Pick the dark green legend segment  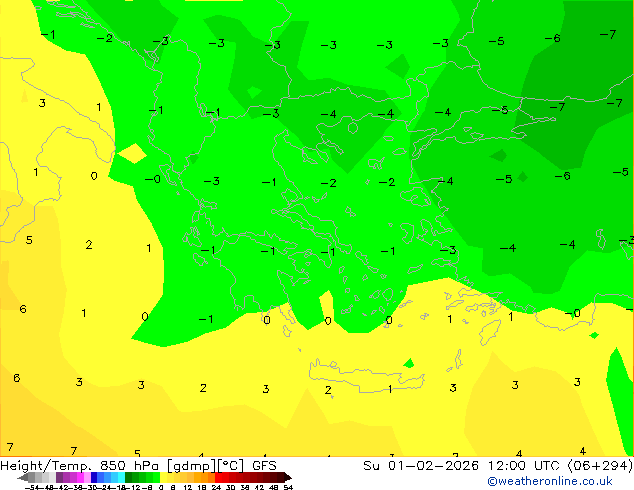tap(129, 477)
